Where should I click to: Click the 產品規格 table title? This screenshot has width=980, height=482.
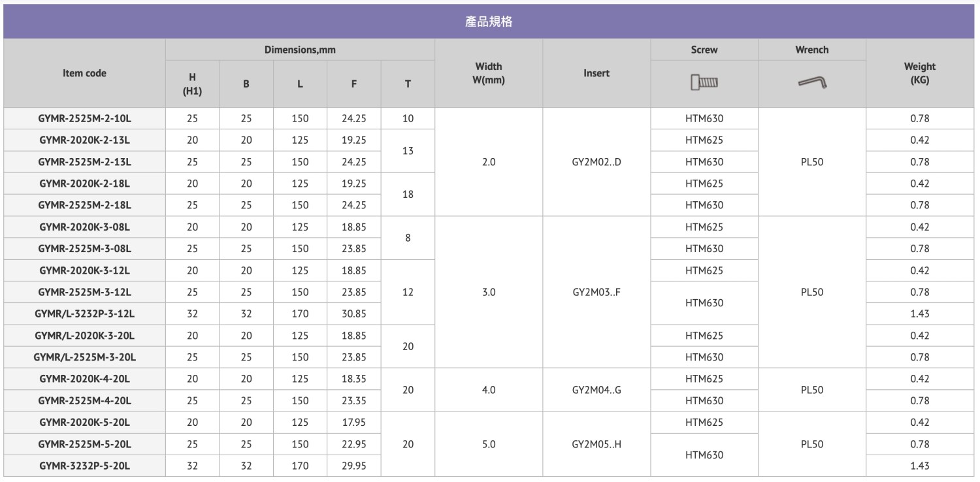coord(489,22)
